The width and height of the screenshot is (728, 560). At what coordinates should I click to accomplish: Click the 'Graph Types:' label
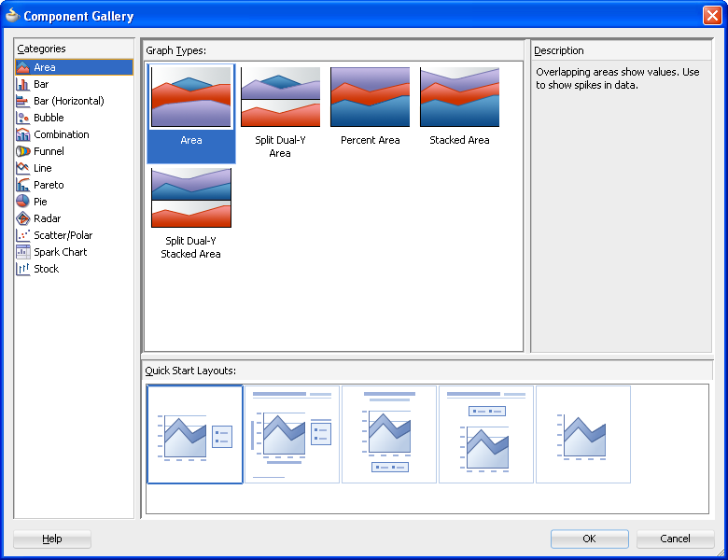(x=176, y=50)
